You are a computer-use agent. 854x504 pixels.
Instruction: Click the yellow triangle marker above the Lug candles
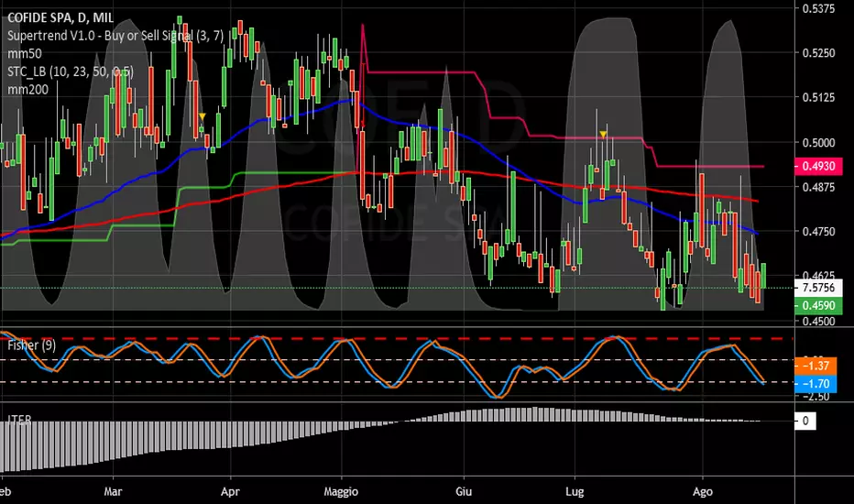point(603,135)
